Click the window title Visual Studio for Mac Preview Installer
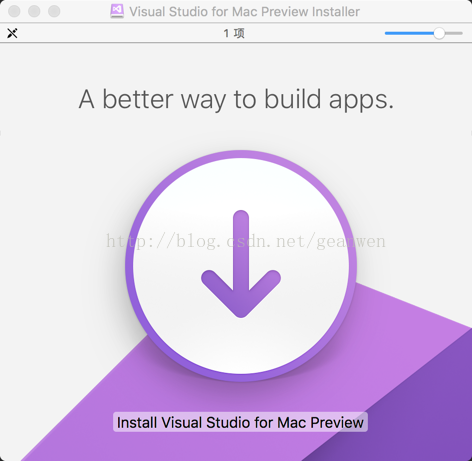Image resolution: width=472 pixels, height=461 pixels. pyautogui.click(x=245, y=12)
